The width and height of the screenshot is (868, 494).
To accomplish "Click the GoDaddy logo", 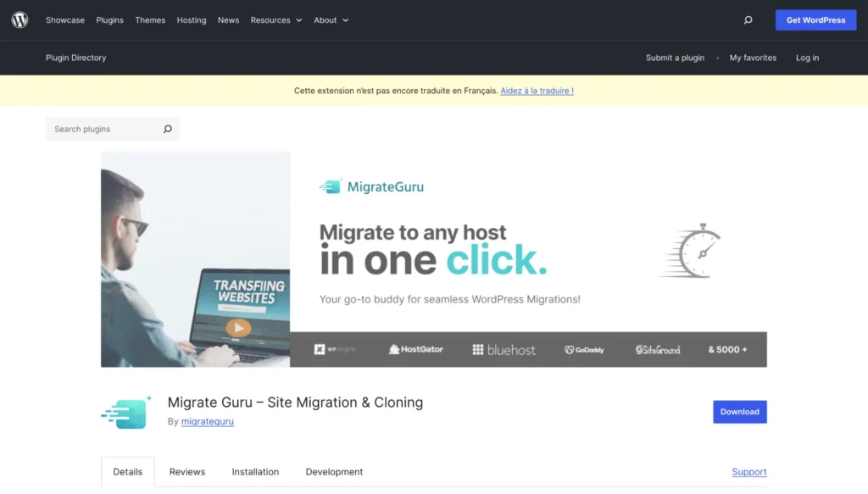I will click(584, 350).
